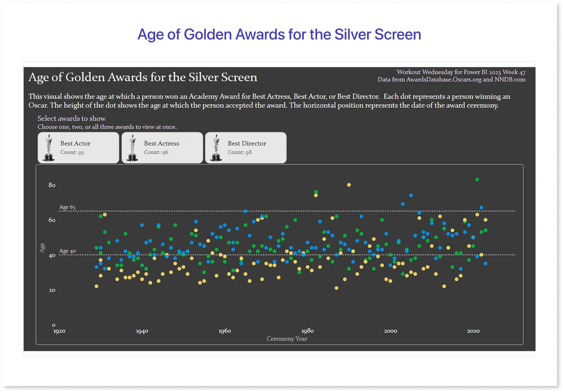Click the "Ceremony Year" axis title

click(x=287, y=339)
